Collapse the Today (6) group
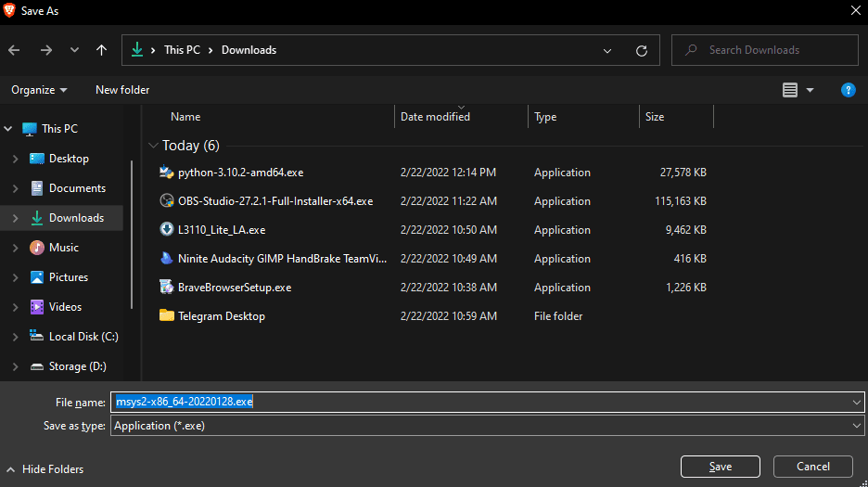868x487 pixels. [153, 146]
